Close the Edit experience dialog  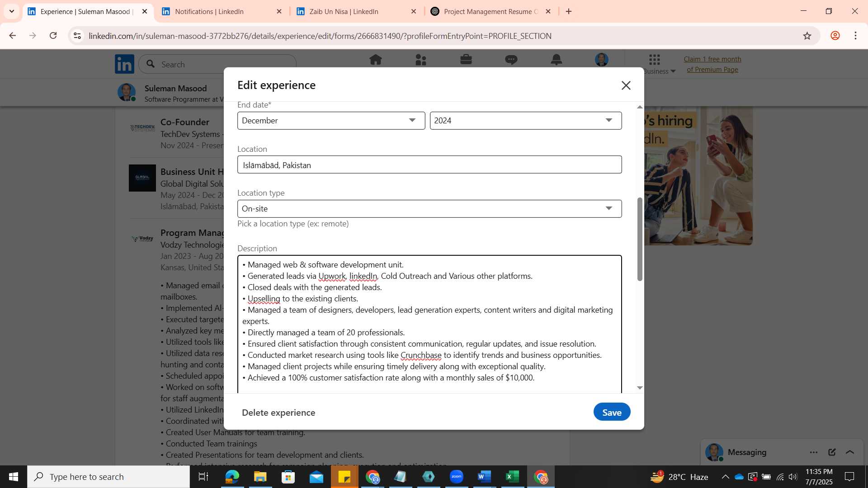click(626, 85)
